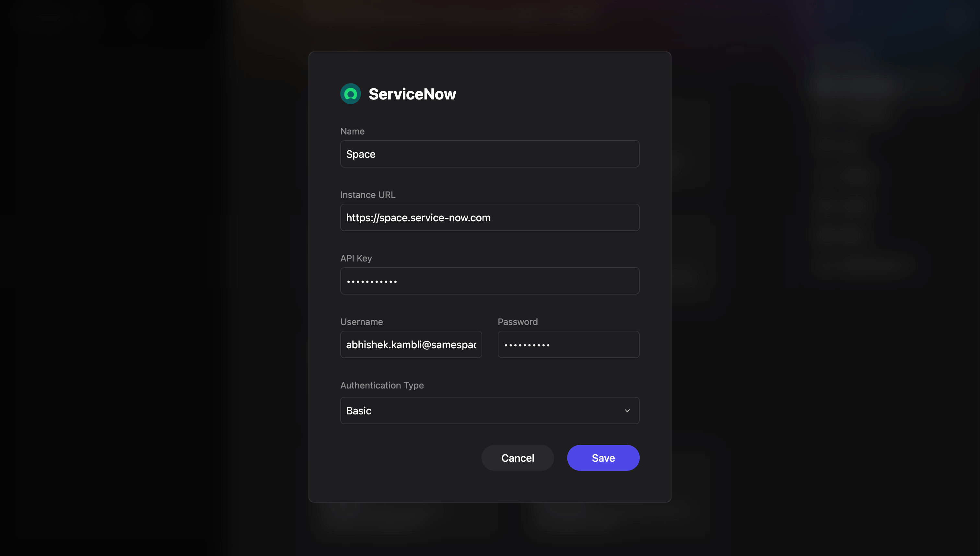Click the ServiceNow heading text
Screen dimensions: 980x556
(412, 94)
